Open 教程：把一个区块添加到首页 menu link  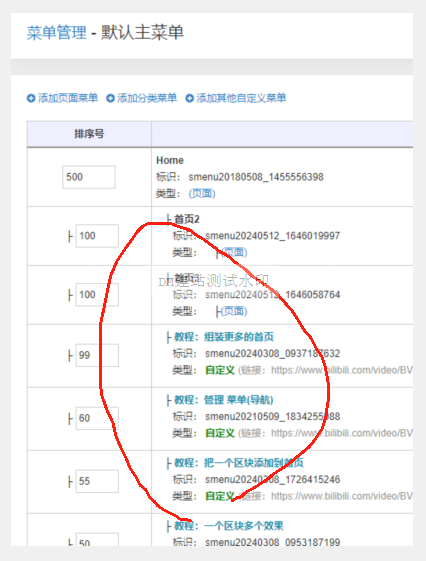point(239,463)
